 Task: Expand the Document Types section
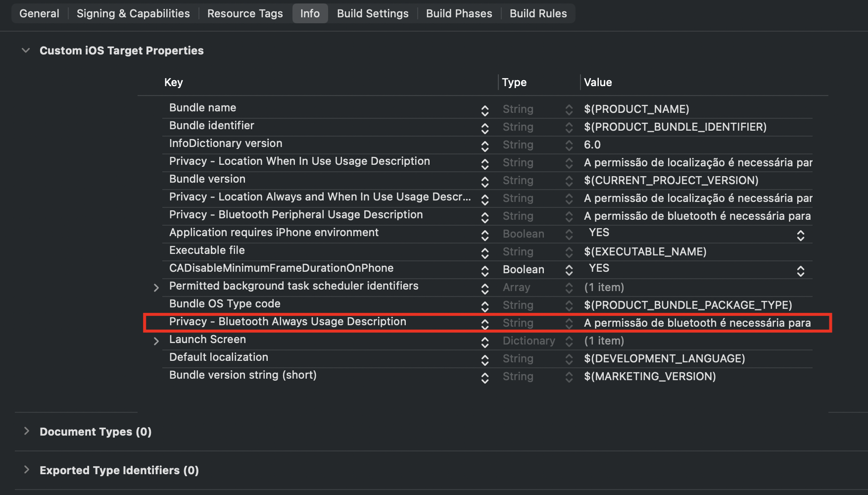26,431
